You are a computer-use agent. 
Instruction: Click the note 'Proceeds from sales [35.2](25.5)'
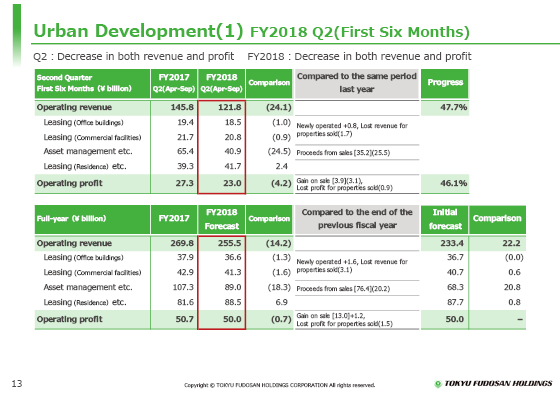coord(343,153)
